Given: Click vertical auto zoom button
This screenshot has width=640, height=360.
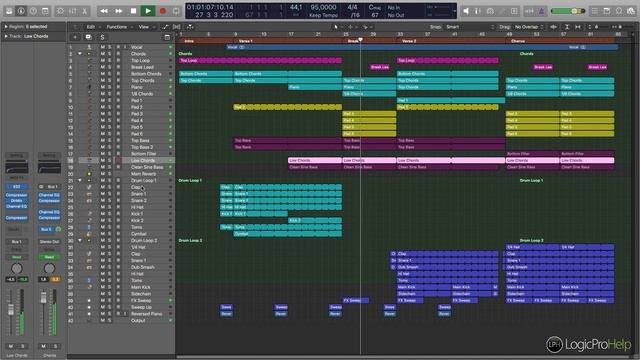Looking at the screenshot, I should 567,27.
